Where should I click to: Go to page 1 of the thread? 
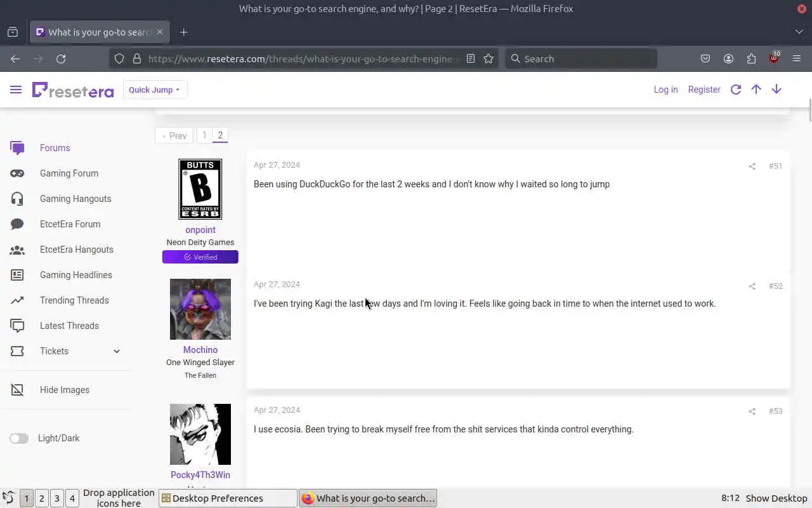coord(204,135)
